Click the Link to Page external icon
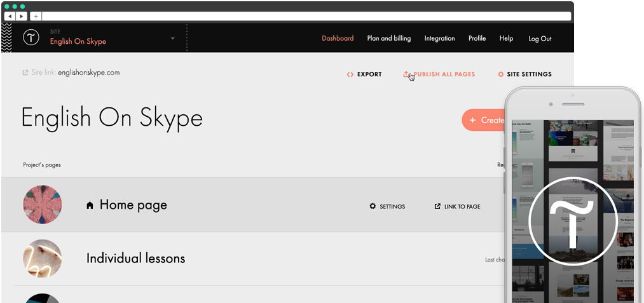Viewport: 644px width, 303px height. (x=437, y=206)
